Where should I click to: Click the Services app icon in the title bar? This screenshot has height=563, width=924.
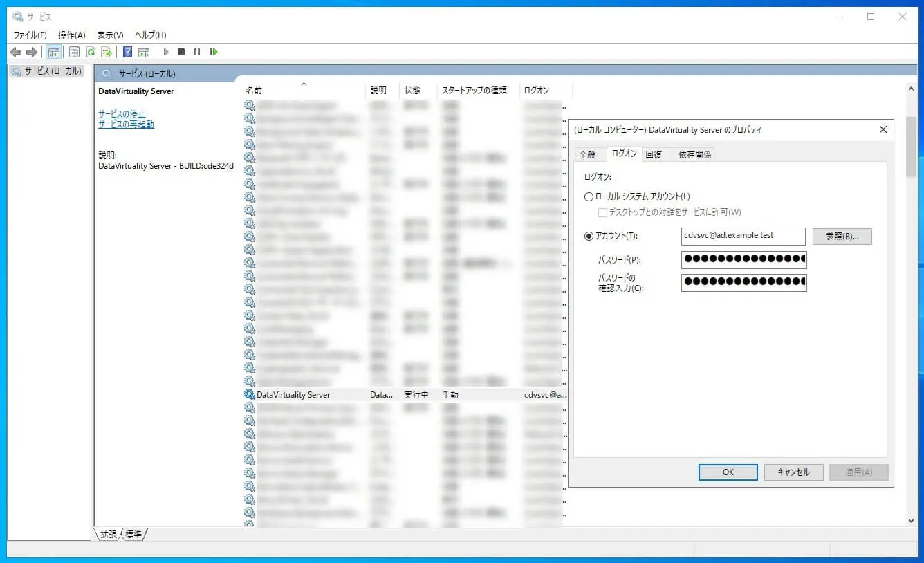click(18, 17)
